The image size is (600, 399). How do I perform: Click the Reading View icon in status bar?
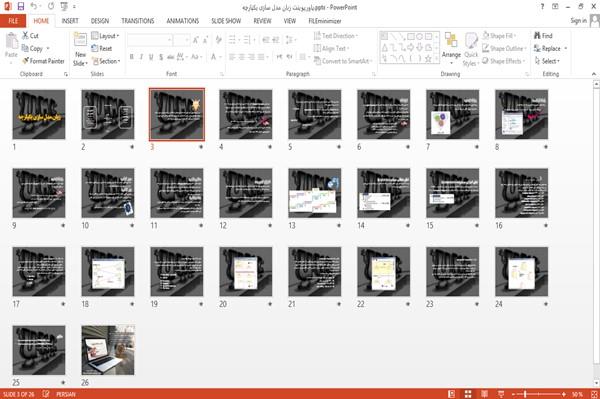click(484, 394)
